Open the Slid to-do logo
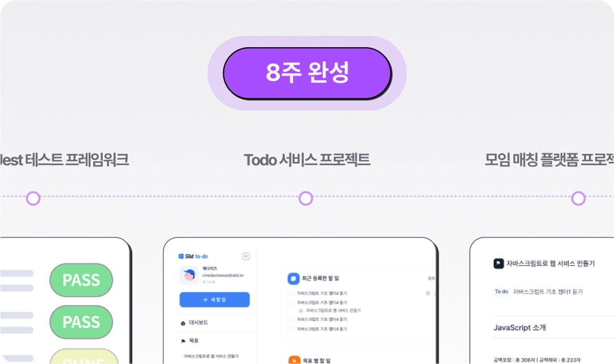Image resolution: width=614 pixels, height=364 pixels. [193, 256]
